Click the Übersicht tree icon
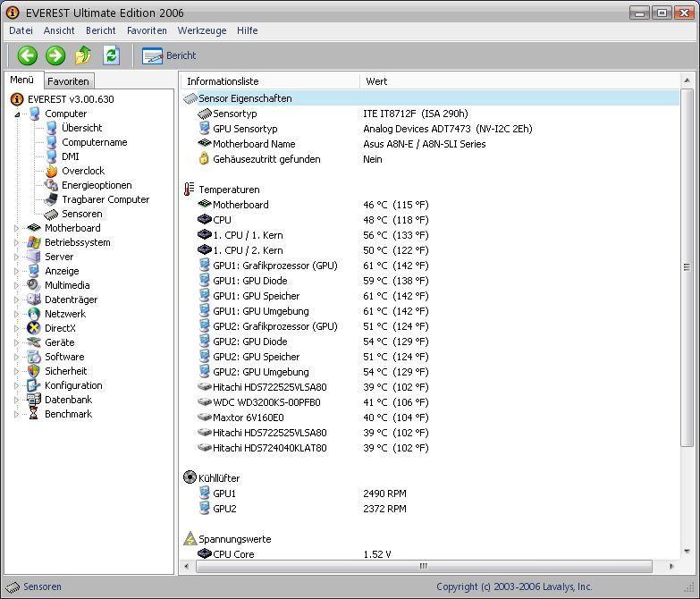 pos(52,128)
